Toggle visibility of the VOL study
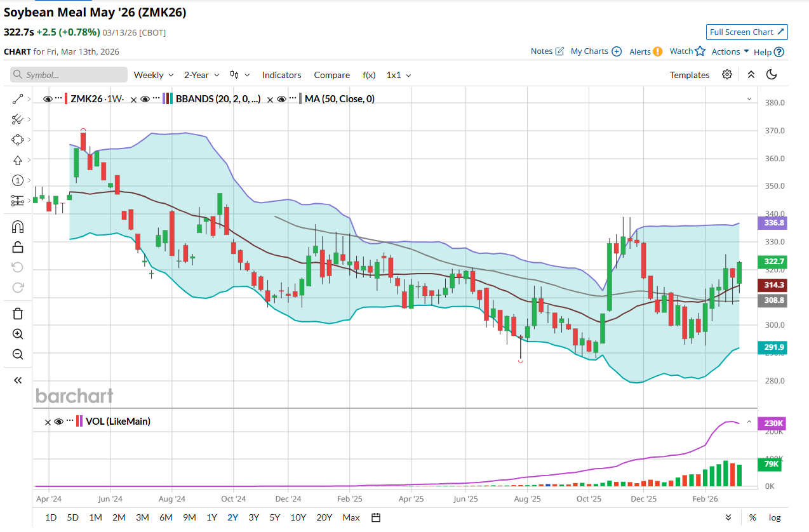Image resolution: width=809 pixels, height=532 pixels. (x=58, y=422)
